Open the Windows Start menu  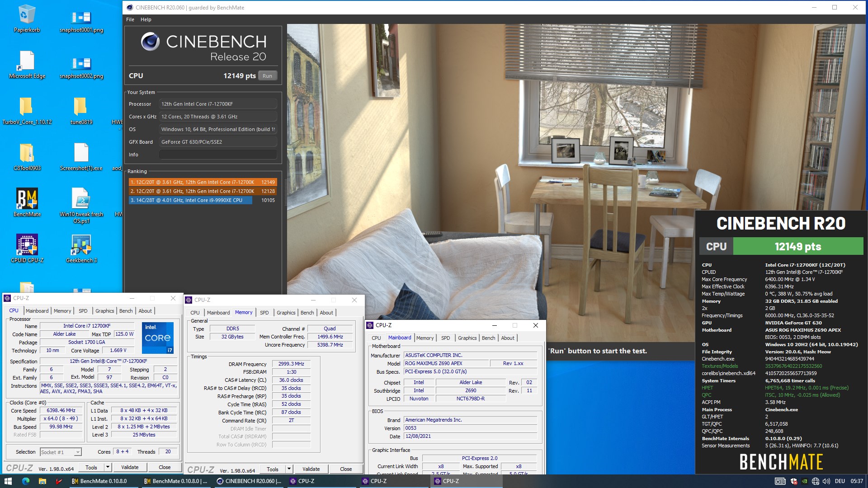coord(8,481)
